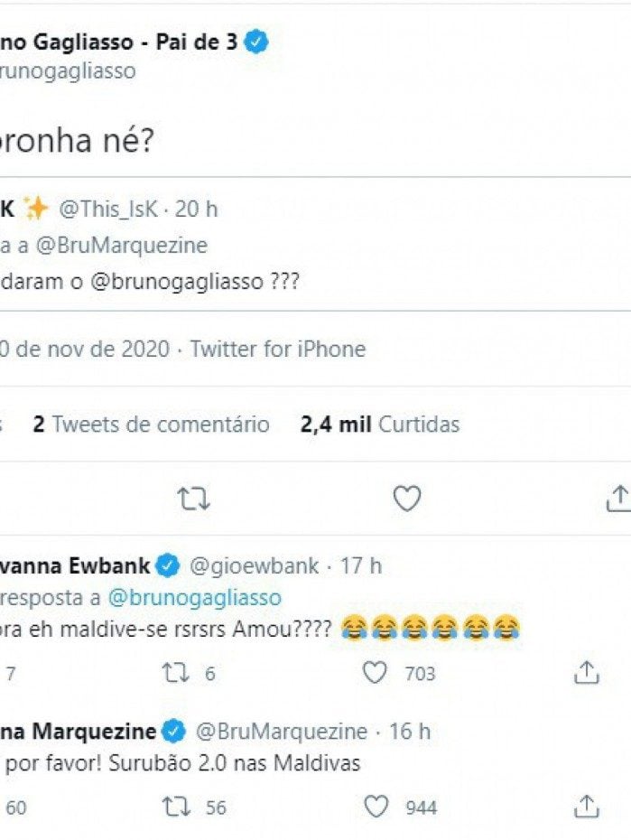This screenshot has width=631, height=840.
Task: Share the main tweet
Action: coord(618,499)
